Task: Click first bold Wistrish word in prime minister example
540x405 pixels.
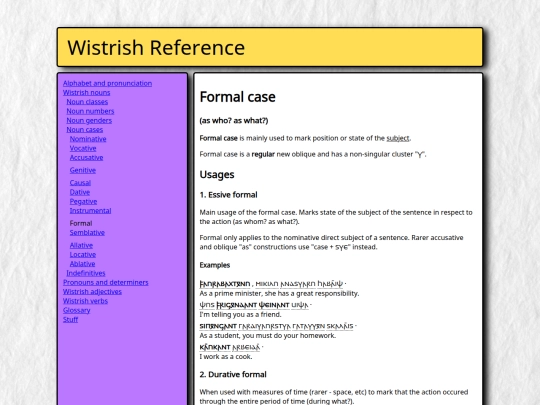Action: 225,284
